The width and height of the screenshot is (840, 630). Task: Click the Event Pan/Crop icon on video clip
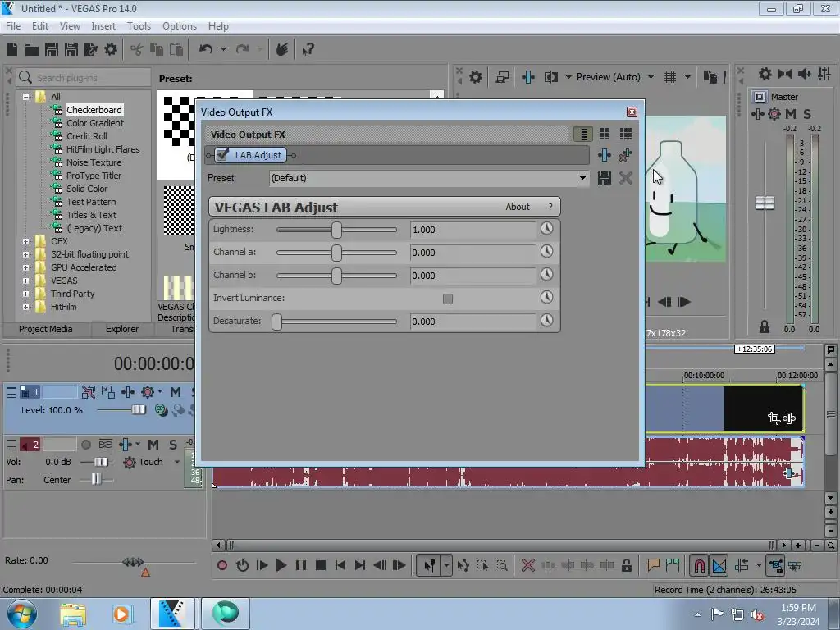point(774,418)
